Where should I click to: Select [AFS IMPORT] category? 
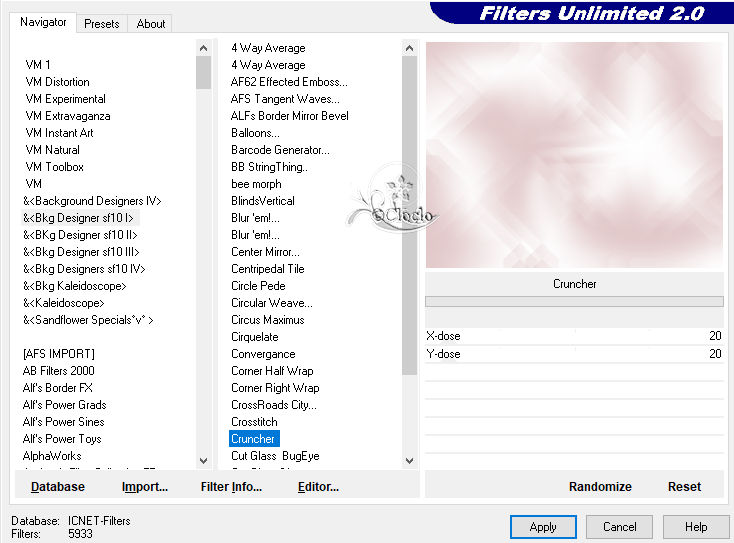[59, 354]
